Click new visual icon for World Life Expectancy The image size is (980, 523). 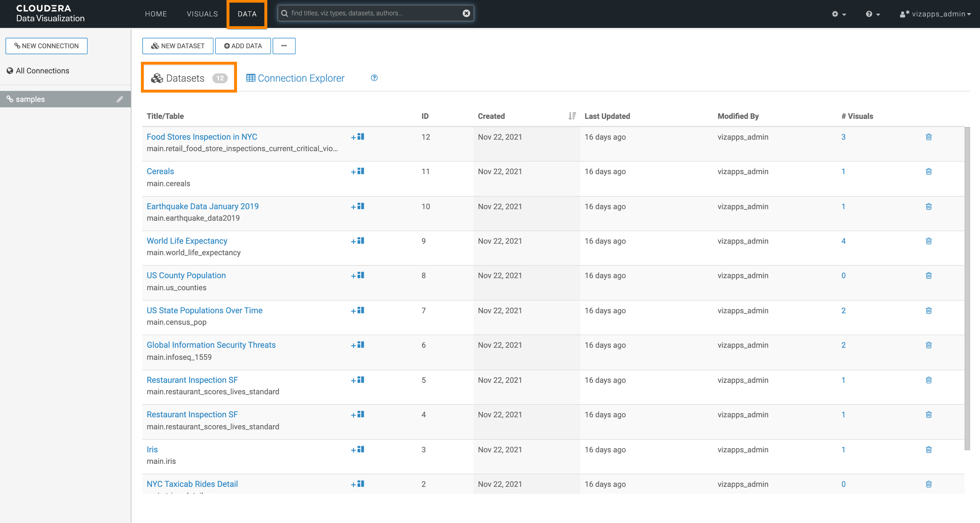tap(358, 241)
